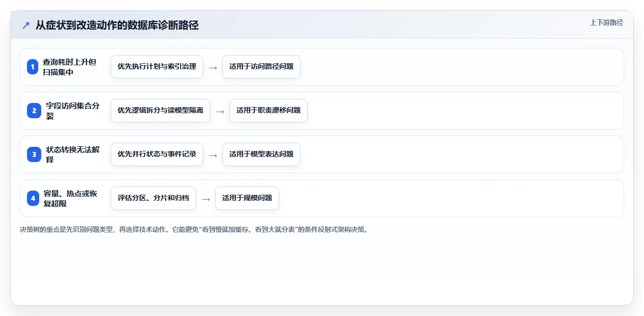Image resolution: width=644 pixels, height=316 pixels.
Task: Click the symptom 字段访问集合分裂
Action: tap(73, 111)
